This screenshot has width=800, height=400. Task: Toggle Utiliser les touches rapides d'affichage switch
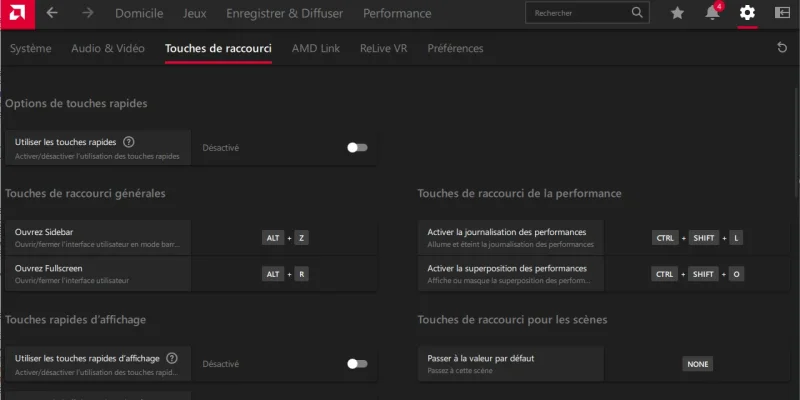357,364
